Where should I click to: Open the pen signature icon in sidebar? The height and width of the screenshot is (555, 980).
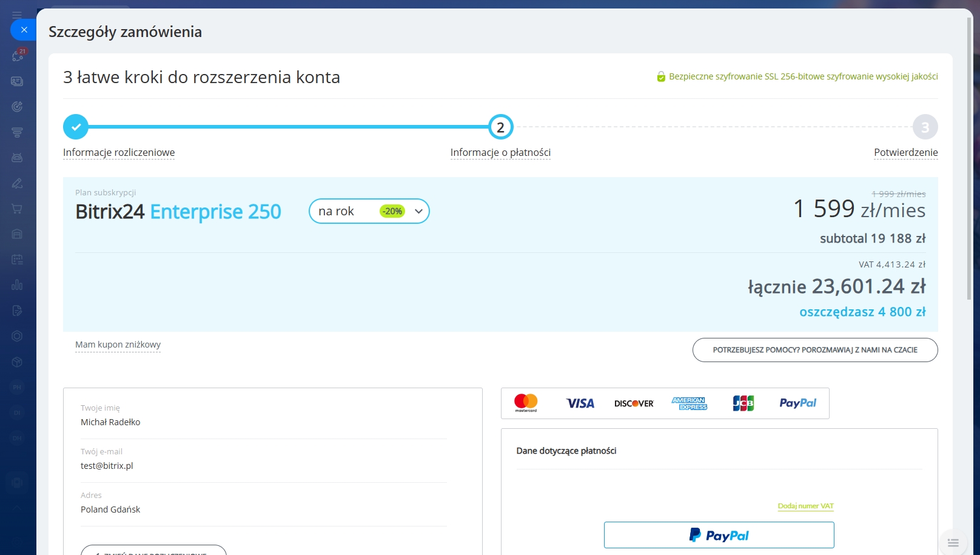click(x=17, y=183)
